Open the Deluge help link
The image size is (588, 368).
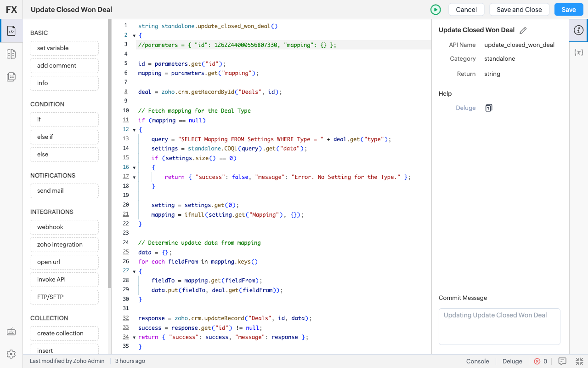[x=466, y=108]
